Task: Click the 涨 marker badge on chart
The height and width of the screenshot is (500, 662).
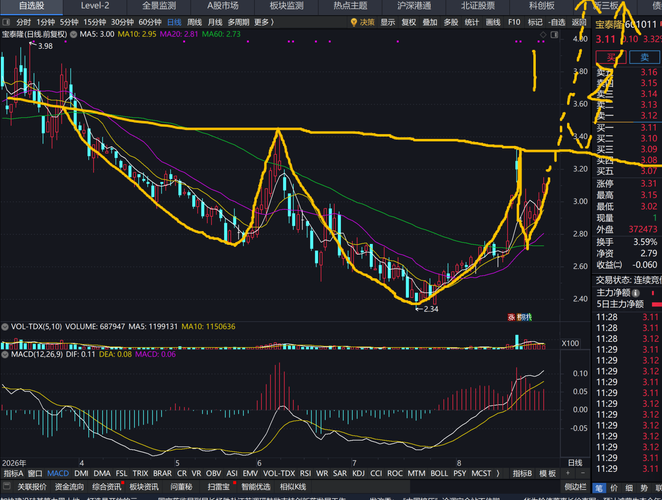Action: (511, 317)
